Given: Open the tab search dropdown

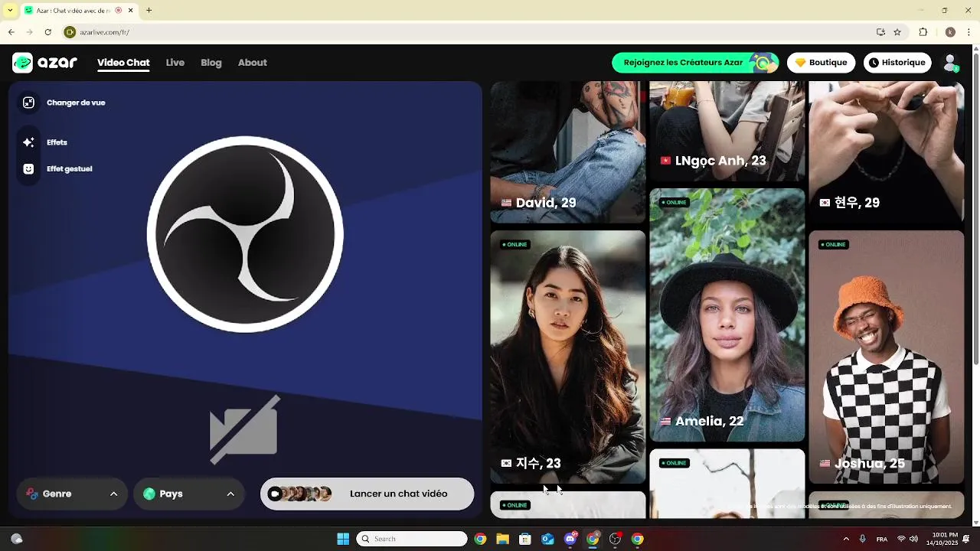Looking at the screenshot, I should coord(10,11).
